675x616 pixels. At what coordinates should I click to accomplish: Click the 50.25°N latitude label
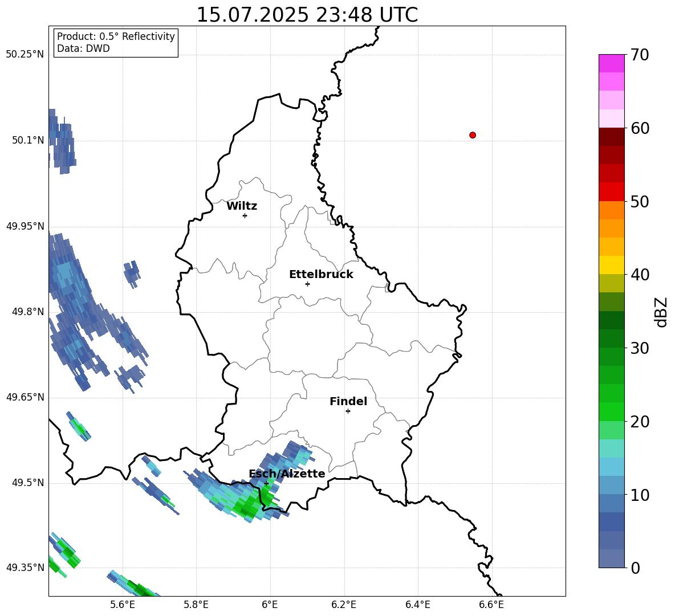(x=25, y=55)
